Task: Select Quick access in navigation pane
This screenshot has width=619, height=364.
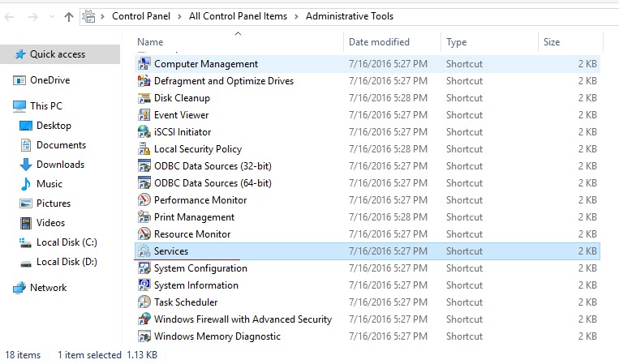Action: coord(60,54)
